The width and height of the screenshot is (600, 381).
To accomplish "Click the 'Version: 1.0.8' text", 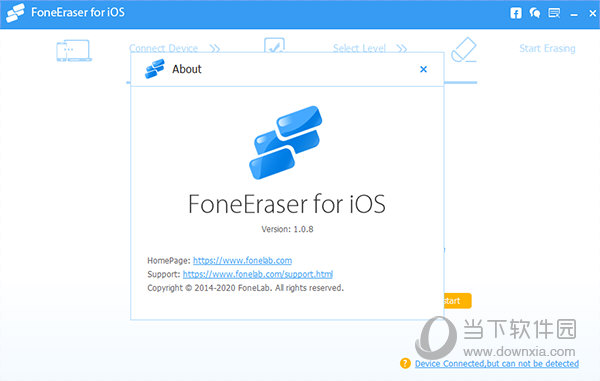I will (x=287, y=229).
